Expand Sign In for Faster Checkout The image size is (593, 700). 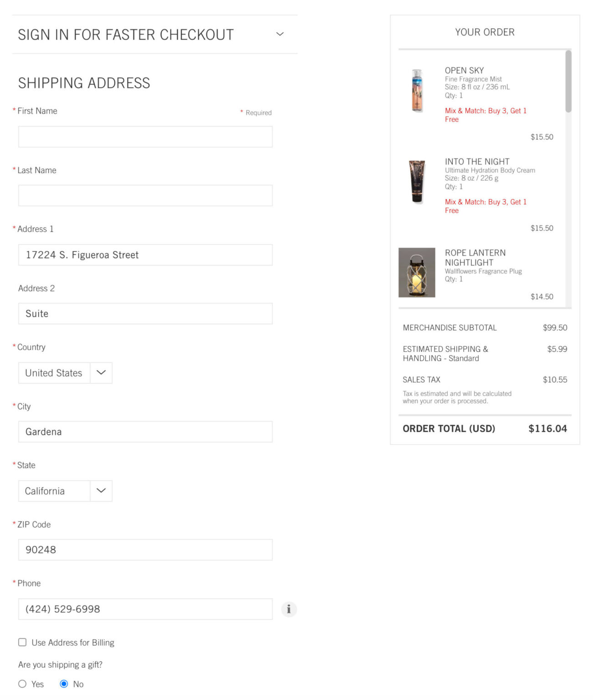[280, 34]
